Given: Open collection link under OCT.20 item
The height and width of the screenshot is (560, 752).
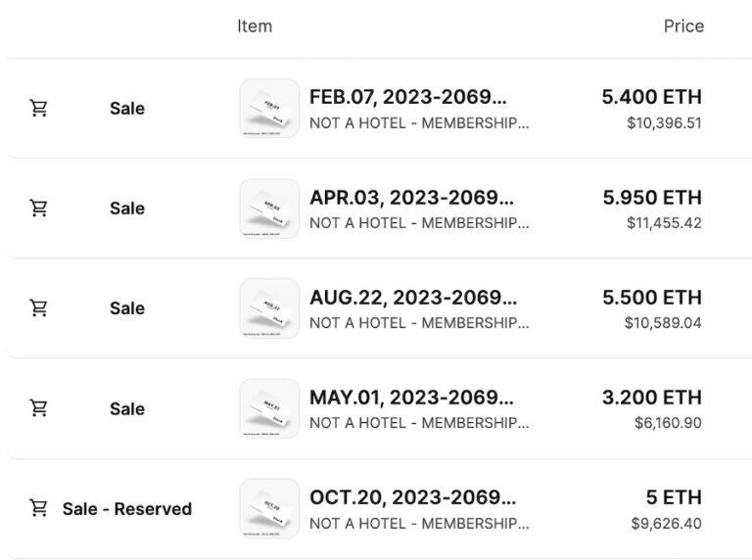Looking at the screenshot, I should (x=419, y=523).
